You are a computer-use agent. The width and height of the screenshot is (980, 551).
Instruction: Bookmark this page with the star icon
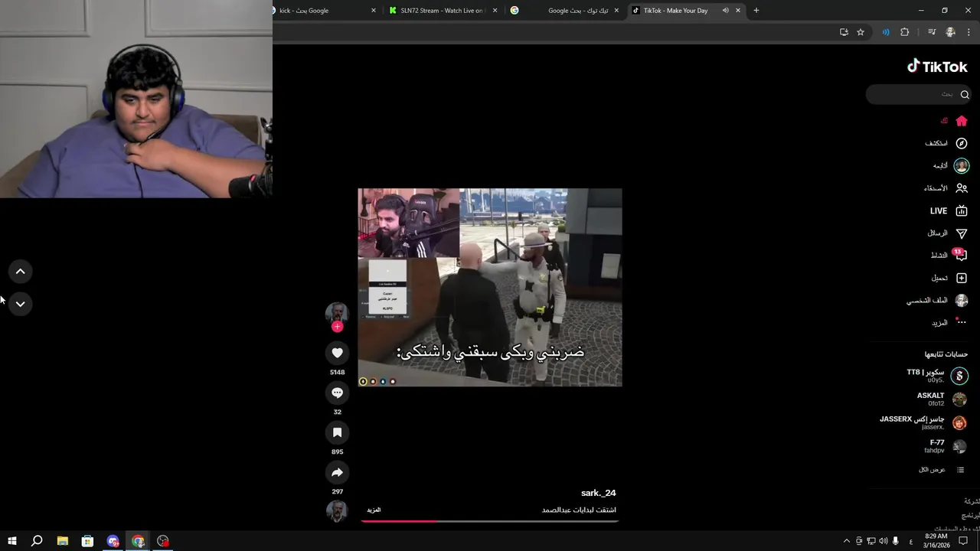pos(861,32)
